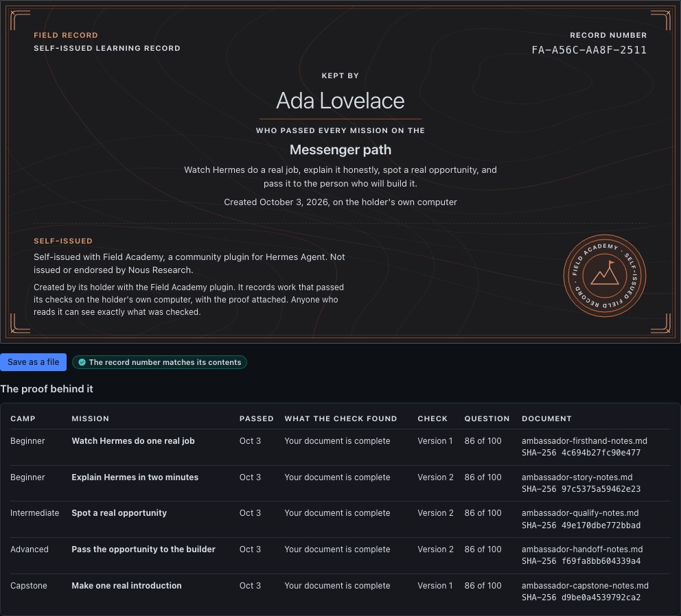The height and width of the screenshot is (616, 681).
Task: Click the CAMP column header
Action: pos(23,418)
